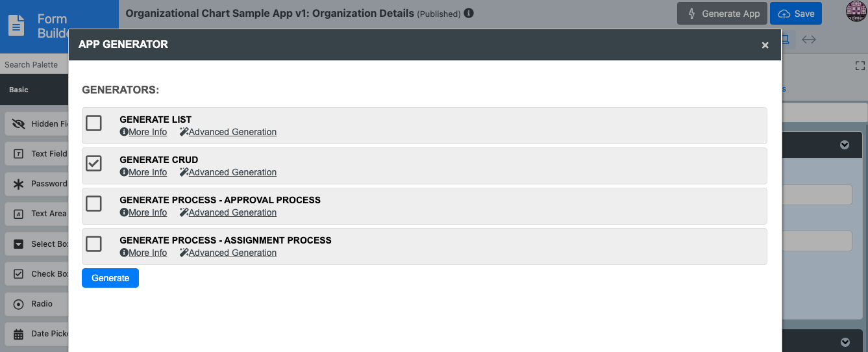Uncheck the Generate CRUD checkbox
The height and width of the screenshot is (352, 868).
(94, 164)
